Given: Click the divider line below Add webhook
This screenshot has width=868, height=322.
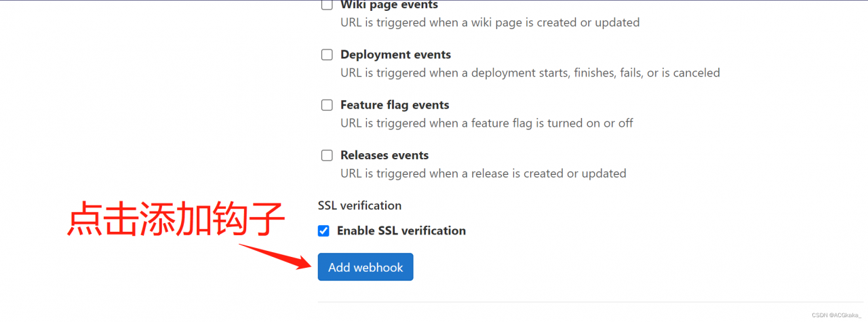Looking at the screenshot, I should (583, 302).
